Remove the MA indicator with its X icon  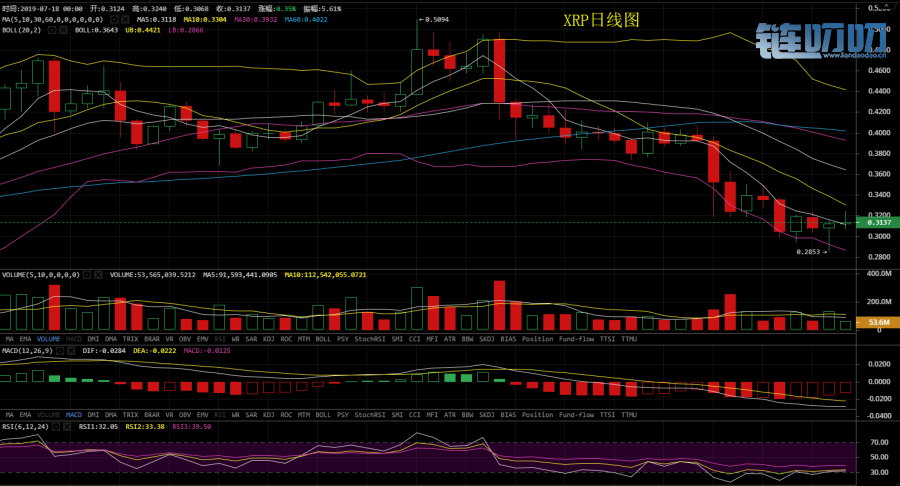[125, 20]
